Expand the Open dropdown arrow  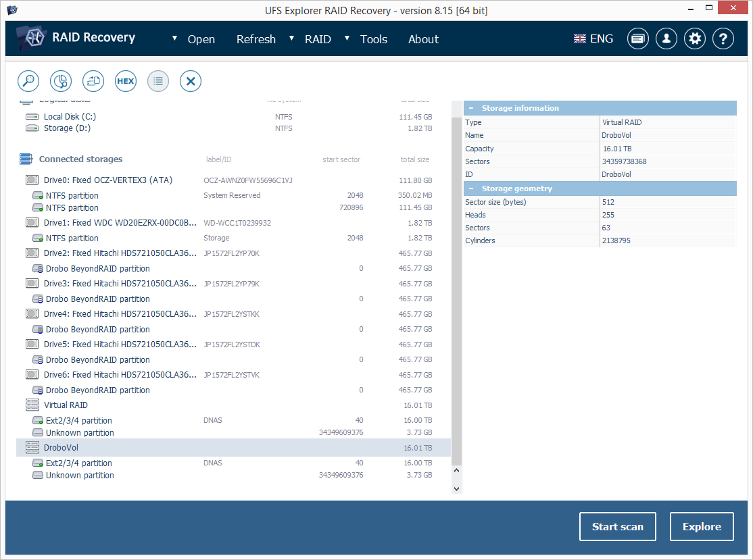click(x=175, y=38)
